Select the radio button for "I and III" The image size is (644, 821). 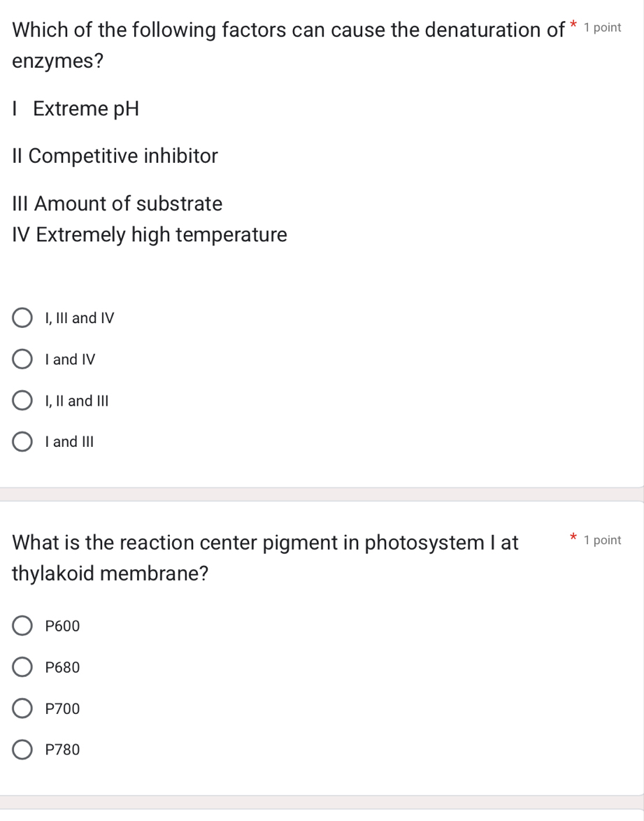pyautogui.click(x=21, y=441)
